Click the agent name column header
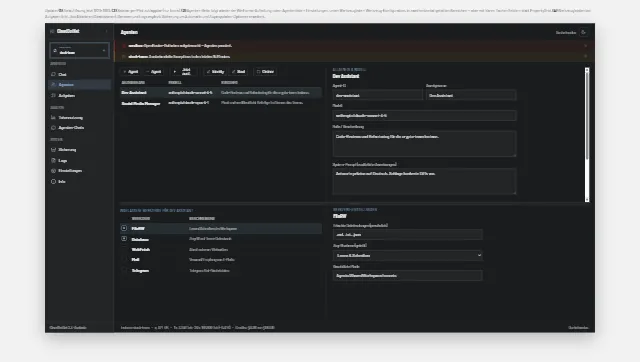640x362 pixels. click(x=133, y=82)
